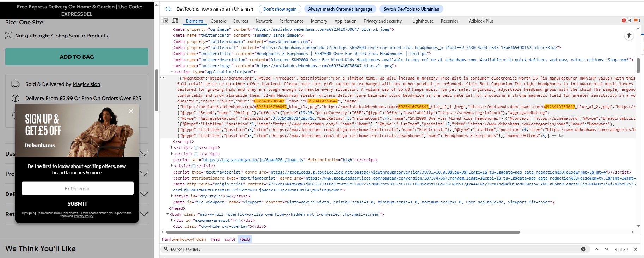Click the ADD TO BAG button
This screenshot has width=644, height=258.
pyautogui.click(x=77, y=57)
